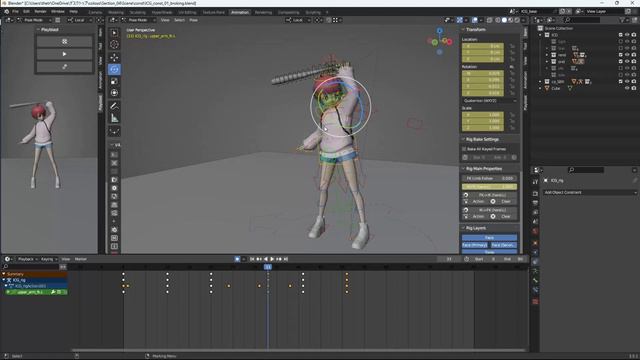The width and height of the screenshot is (640, 360).
Task: Expand the Summary channel in dope sheet
Action: coord(4,274)
